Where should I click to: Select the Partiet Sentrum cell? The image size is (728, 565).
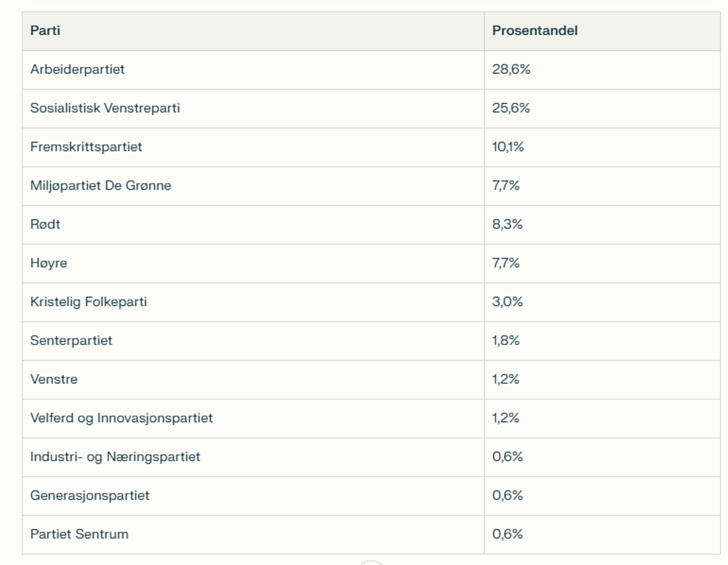point(79,534)
